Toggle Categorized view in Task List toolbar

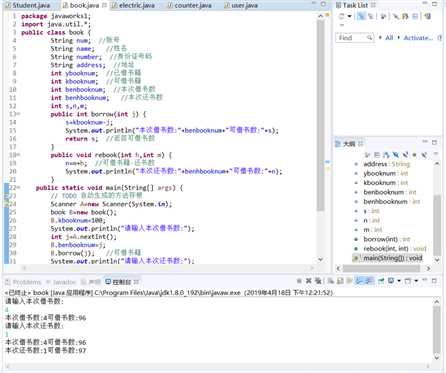(361, 16)
